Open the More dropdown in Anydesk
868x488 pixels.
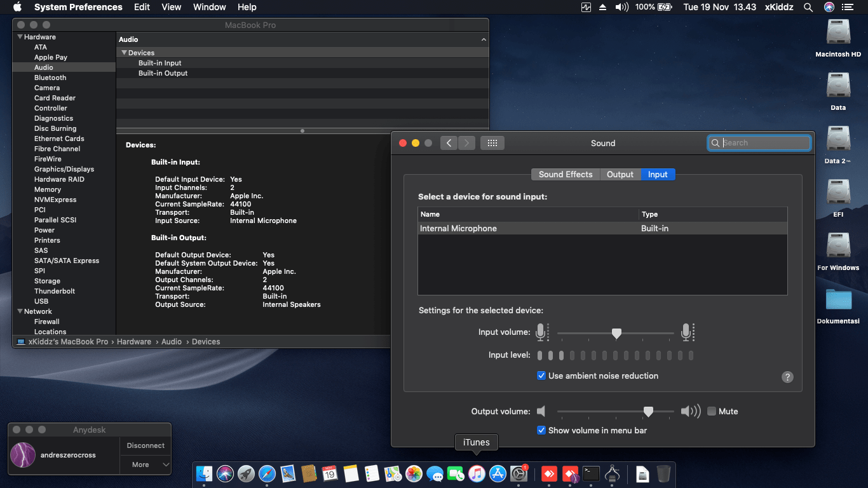[x=146, y=464]
